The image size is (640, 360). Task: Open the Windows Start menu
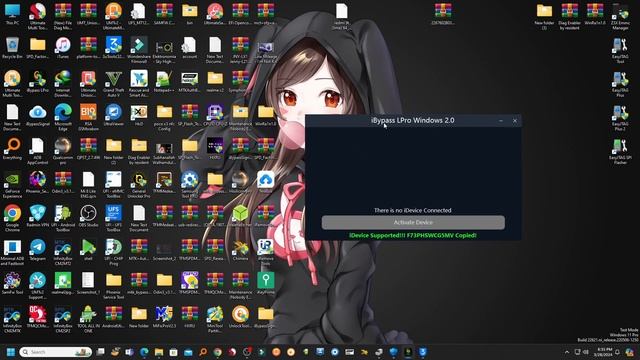coord(11,352)
